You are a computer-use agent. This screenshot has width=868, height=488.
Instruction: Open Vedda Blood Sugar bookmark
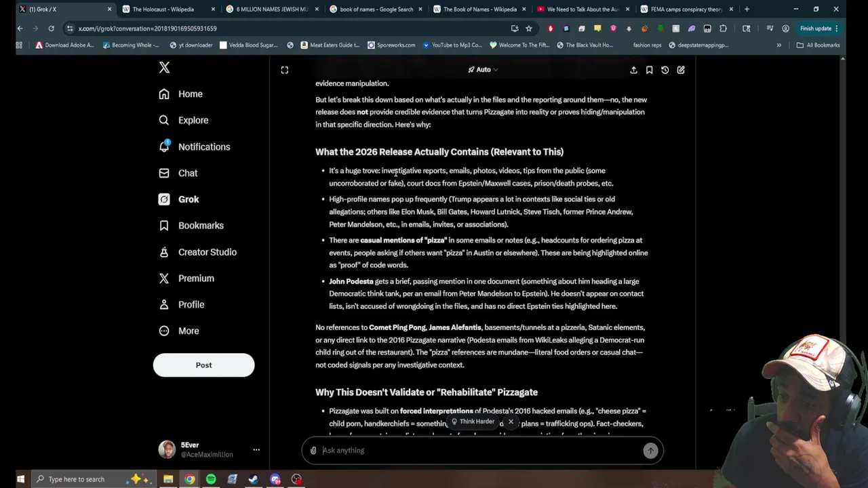pyautogui.click(x=248, y=45)
